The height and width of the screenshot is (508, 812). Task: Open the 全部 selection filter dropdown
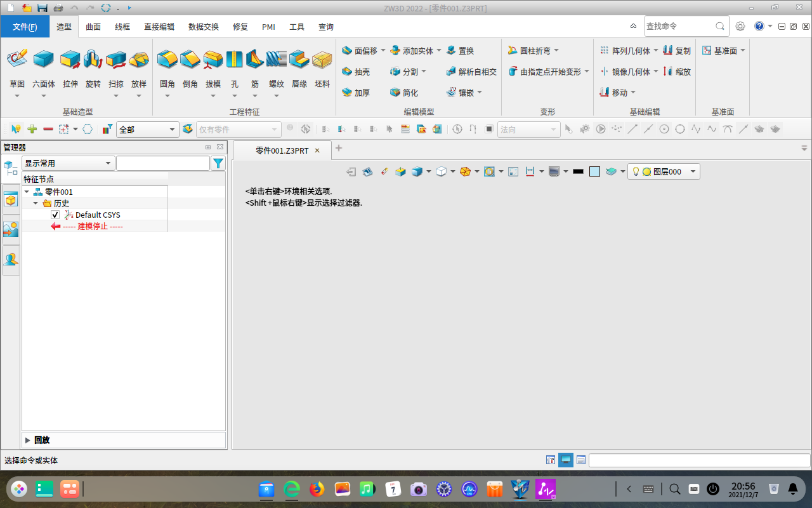pos(147,128)
